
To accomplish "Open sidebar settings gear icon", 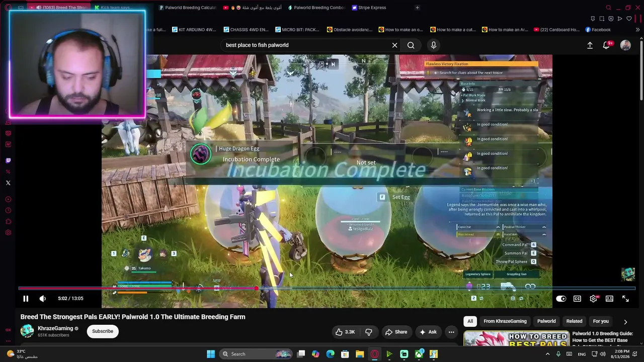I will point(8,232).
